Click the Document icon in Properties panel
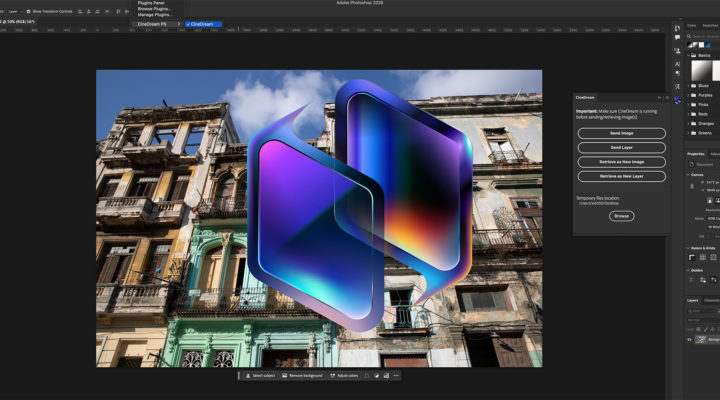Viewport: 720px width, 400px height. tap(692, 164)
